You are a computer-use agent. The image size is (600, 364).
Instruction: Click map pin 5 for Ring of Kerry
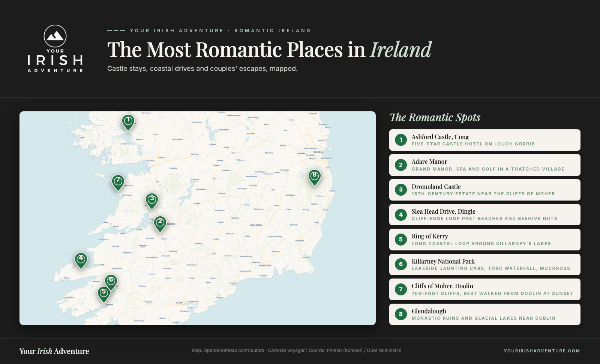click(x=104, y=294)
